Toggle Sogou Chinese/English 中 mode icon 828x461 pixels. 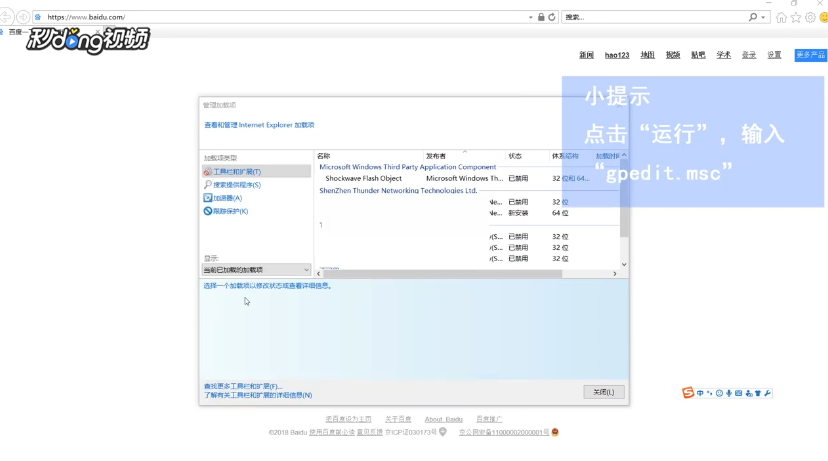pos(700,393)
